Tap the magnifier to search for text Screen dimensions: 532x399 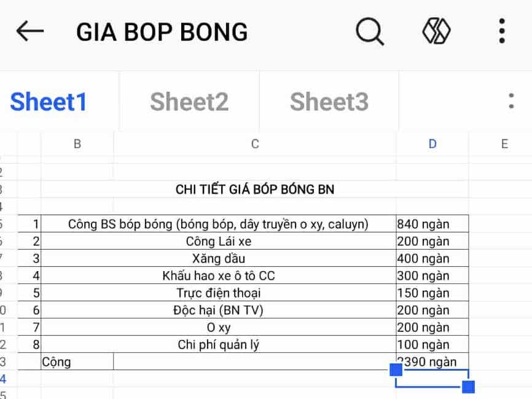pyautogui.click(x=369, y=31)
